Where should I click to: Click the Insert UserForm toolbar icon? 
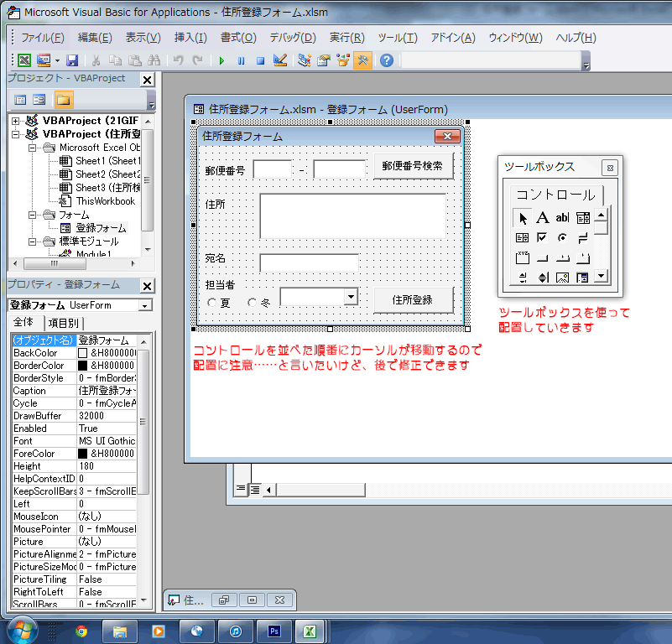click(44, 60)
